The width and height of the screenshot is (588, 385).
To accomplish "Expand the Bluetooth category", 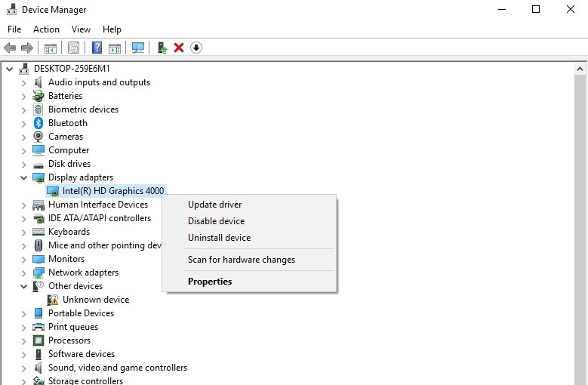I will [x=23, y=123].
